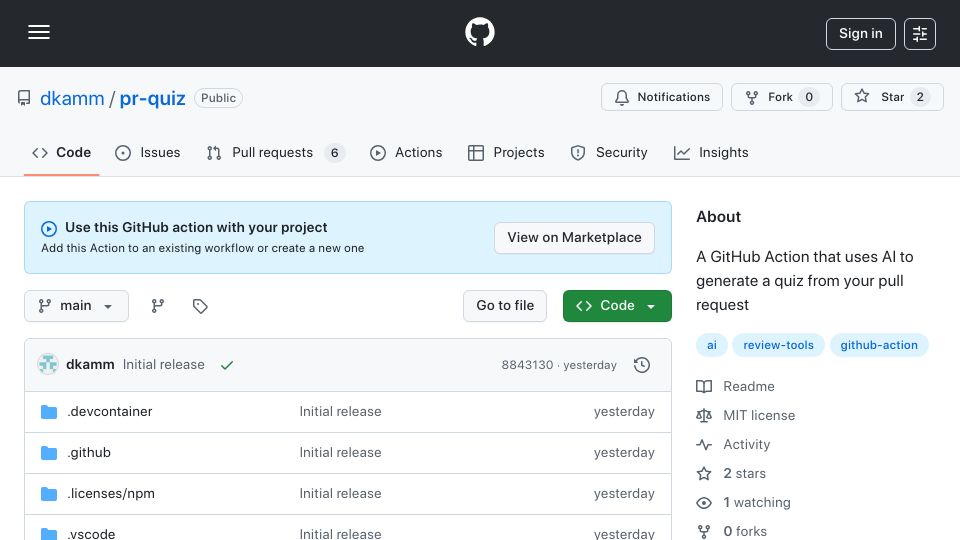This screenshot has height=540, width=960.
Task: Open the MIT license link
Action: point(759,415)
